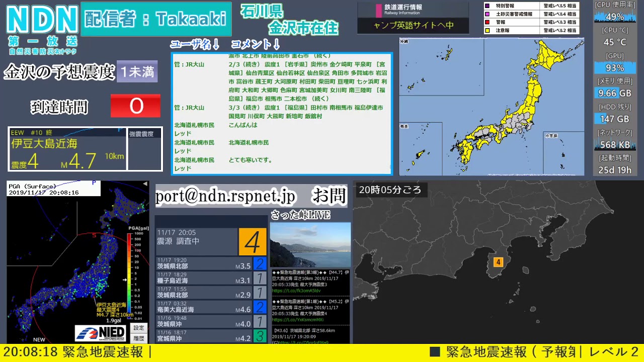This screenshot has width=644, height=362.
Task: Click the GPU 93% usage meter
Action: [x=615, y=67]
